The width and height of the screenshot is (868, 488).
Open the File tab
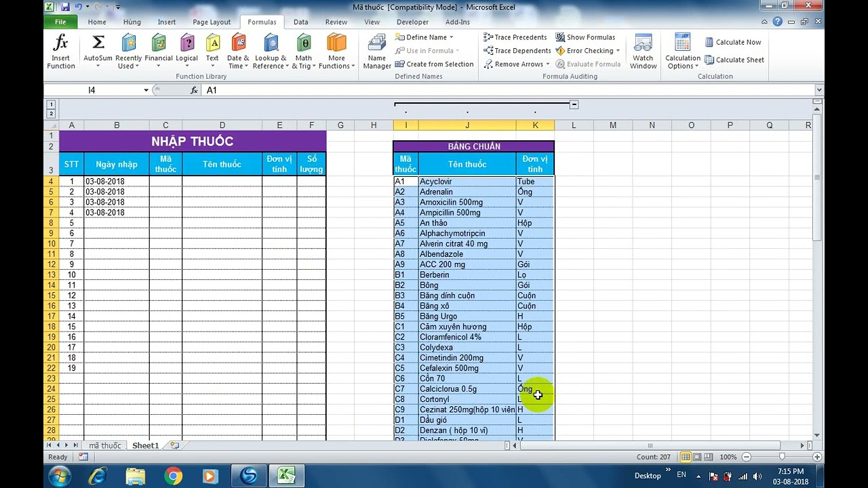(60, 22)
